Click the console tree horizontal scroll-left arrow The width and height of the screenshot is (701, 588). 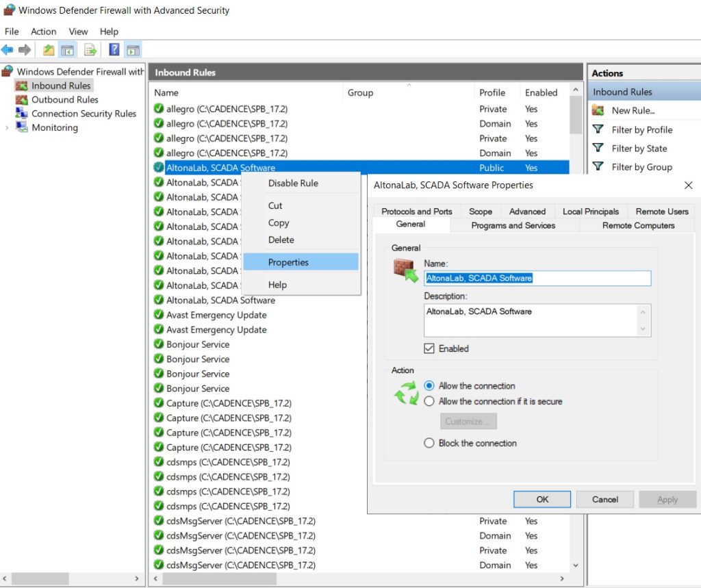click(x=5, y=578)
